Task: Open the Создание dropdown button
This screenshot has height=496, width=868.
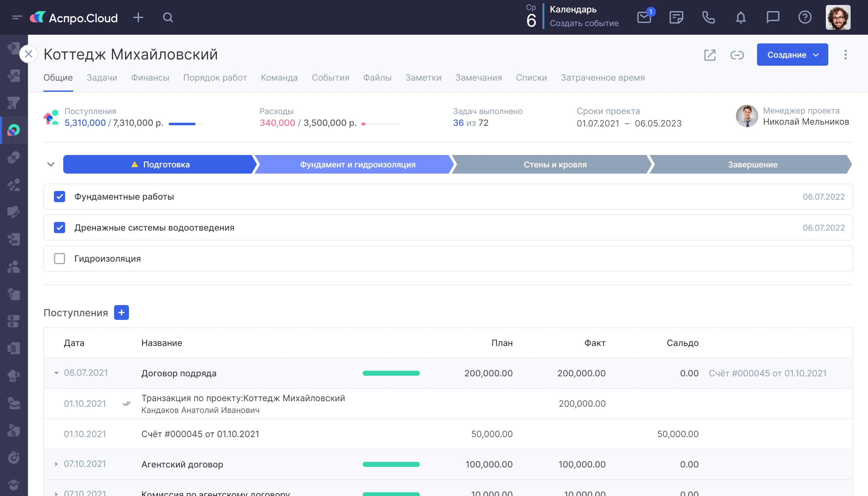Action: (x=792, y=55)
